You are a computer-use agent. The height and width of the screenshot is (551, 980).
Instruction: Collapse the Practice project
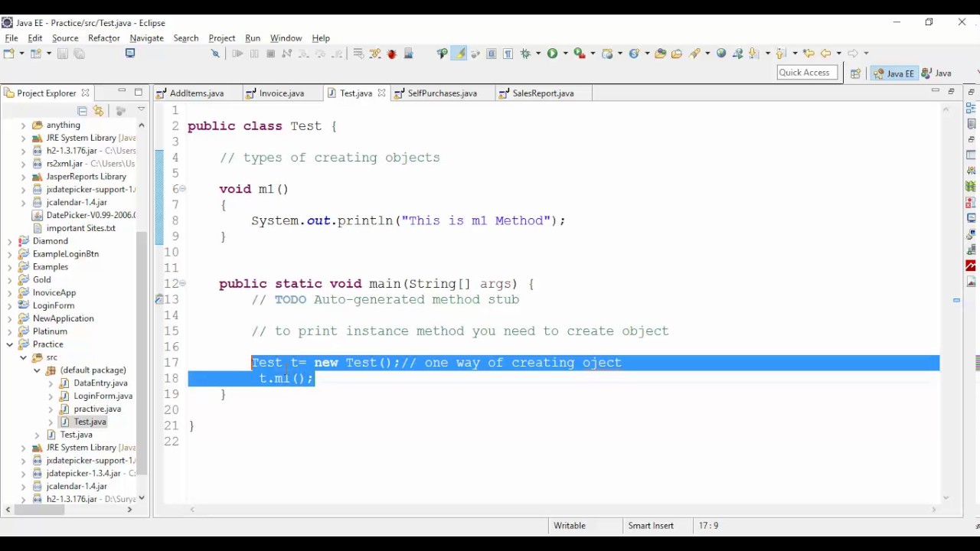coord(10,344)
